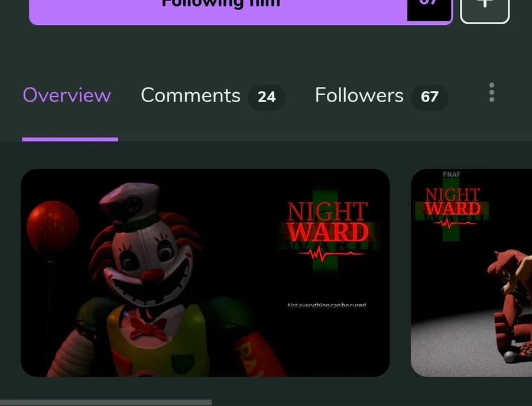Click the horizontal scrollbar below the gallery

click(x=106, y=402)
